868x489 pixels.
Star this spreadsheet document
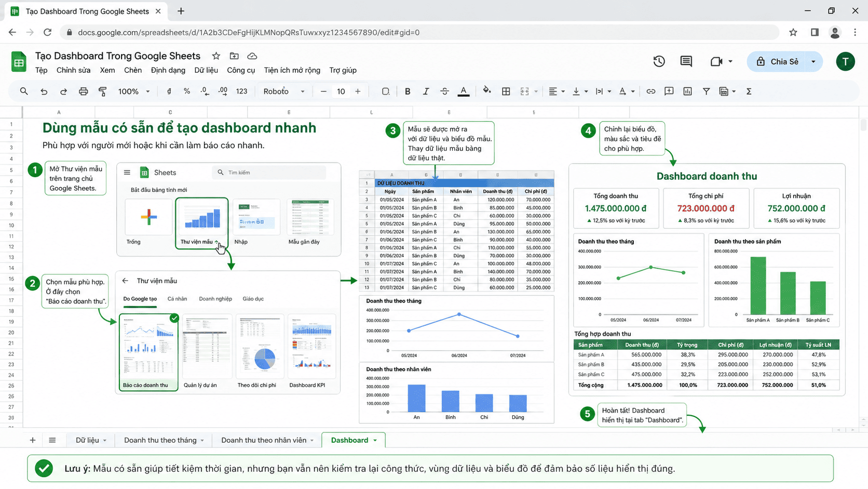216,56
